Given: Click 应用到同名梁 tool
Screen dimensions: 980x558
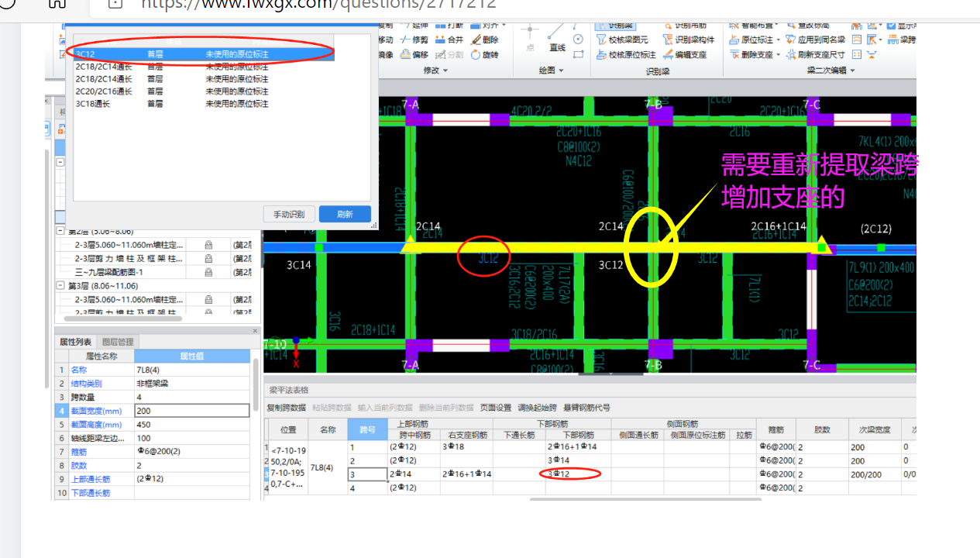Looking at the screenshot, I should (815, 40).
